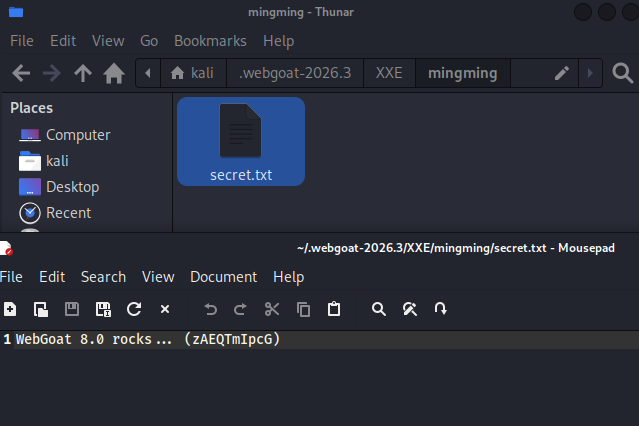
Task: Paste clipboard in Mousepad toolbar
Action: click(x=334, y=309)
